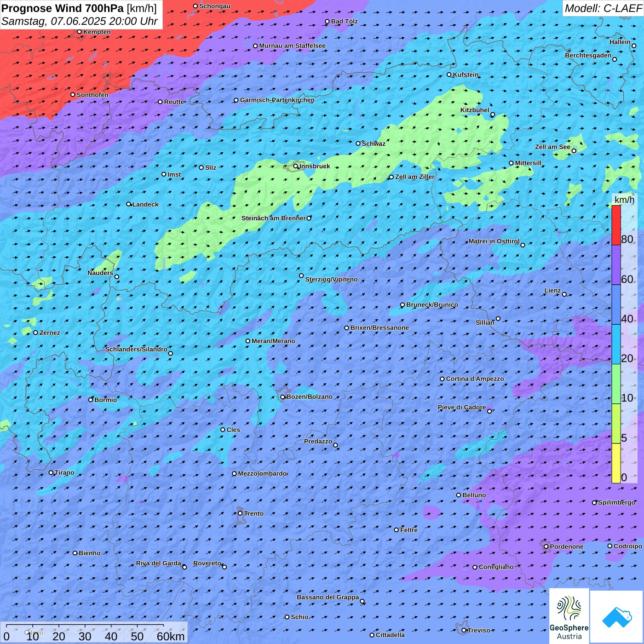The height and width of the screenshot is (644, 644).
Task: Click the Sonthofen location dot
Action: [x=73, y=95]
